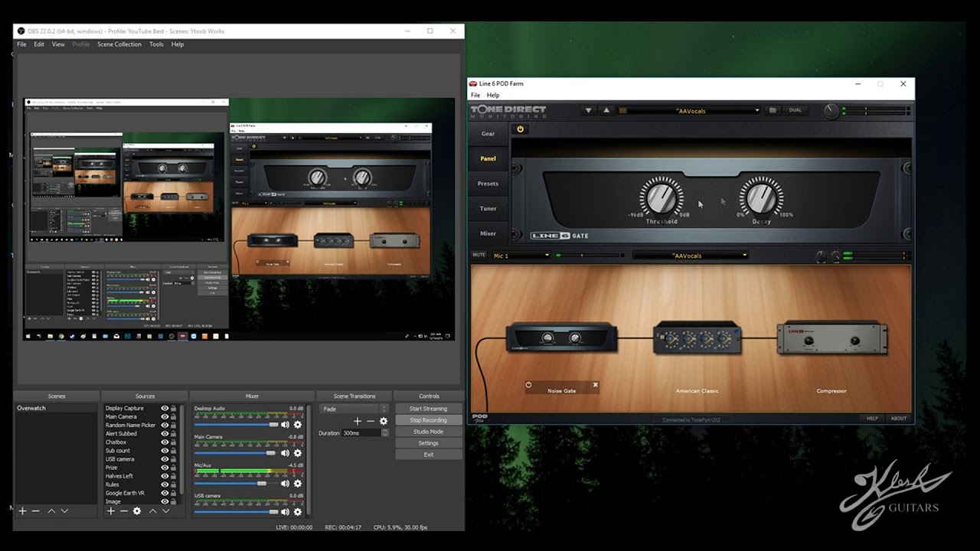Mute the Mic/Aux speaker icon
The height and width of the screenshot is (551, 980).
point(286,484)
